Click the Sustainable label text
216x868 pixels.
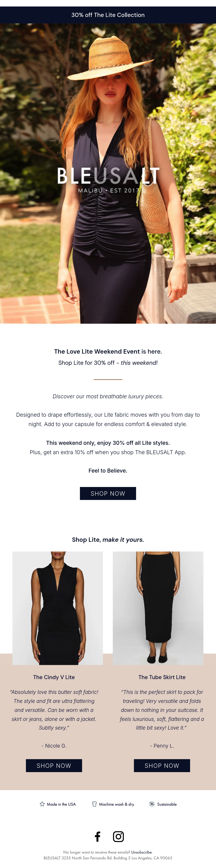[167, 804]
